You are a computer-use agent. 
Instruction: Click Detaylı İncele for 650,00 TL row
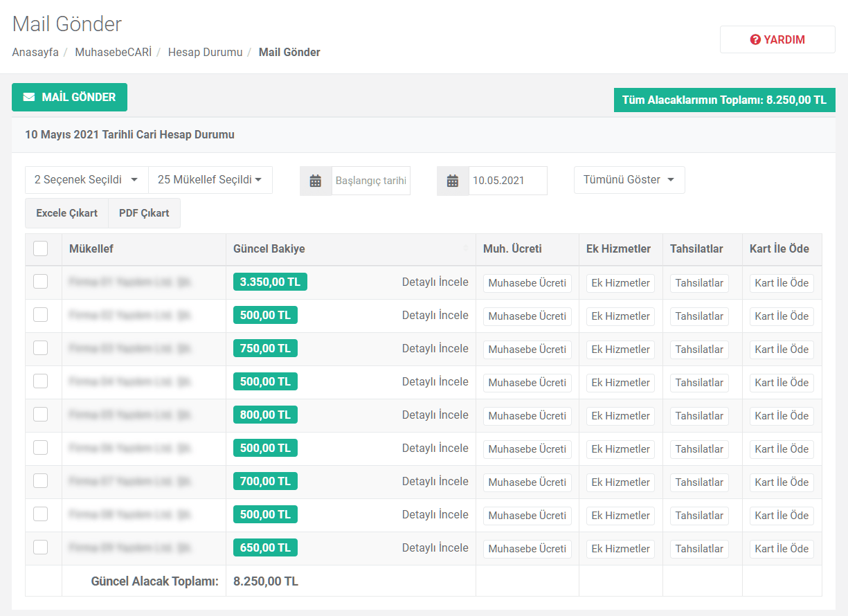(x=435, y=548)
